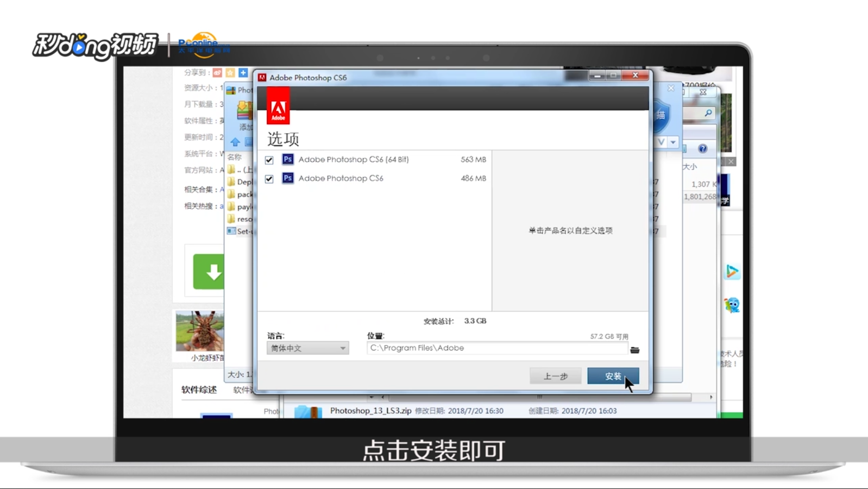Click the blue mascot character icon
Screen dimensions: 868x489
732,305
